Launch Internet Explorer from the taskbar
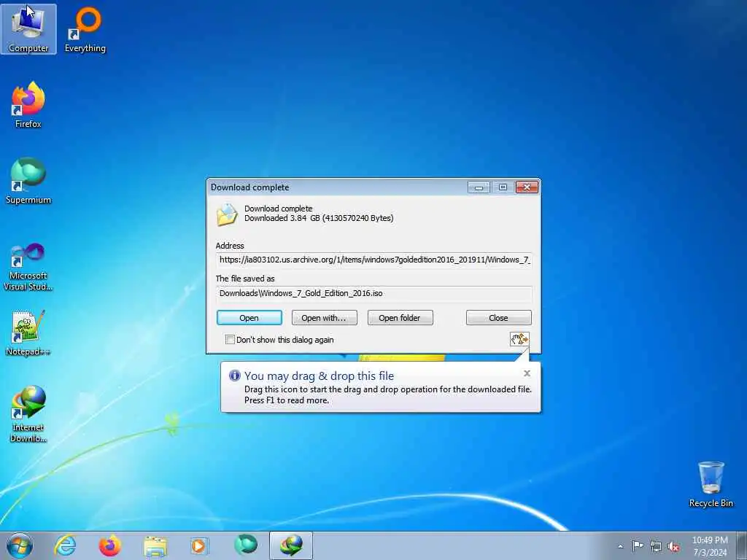747x560 pixels. coord(65,545)
